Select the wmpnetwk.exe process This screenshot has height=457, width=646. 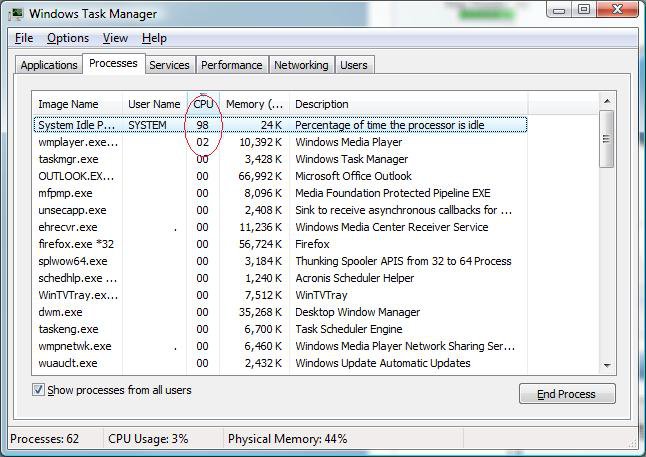[x=280, y=346]
